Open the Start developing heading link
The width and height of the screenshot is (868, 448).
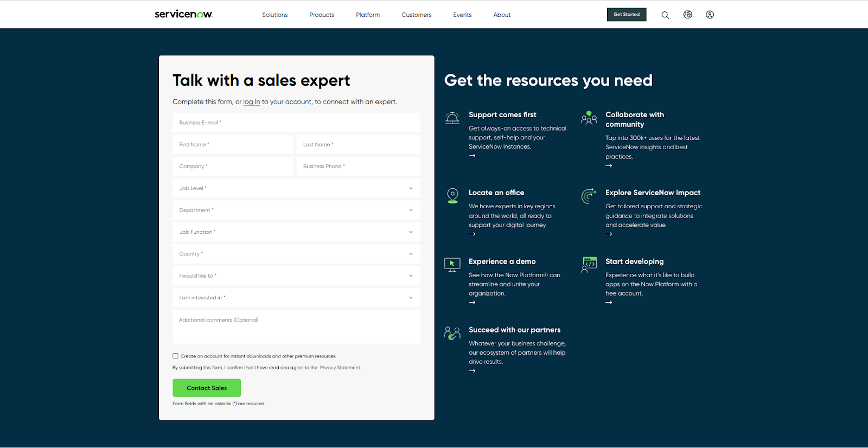[635, 261]
